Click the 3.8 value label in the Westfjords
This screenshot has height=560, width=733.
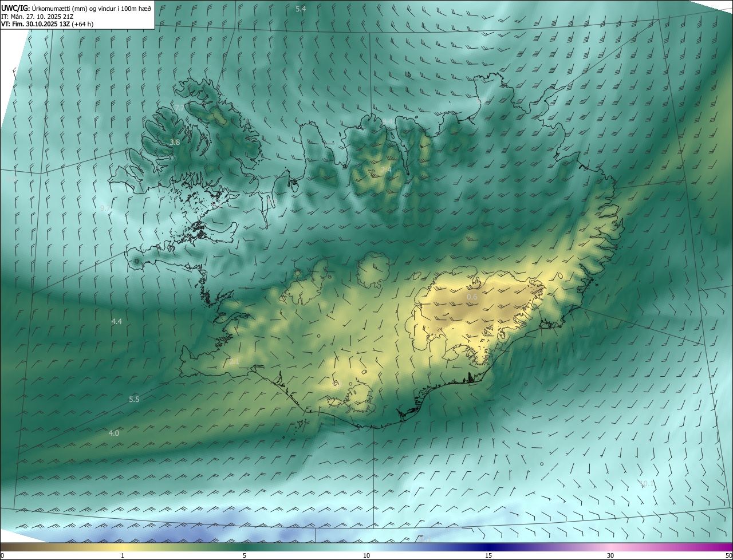(175, 142)
